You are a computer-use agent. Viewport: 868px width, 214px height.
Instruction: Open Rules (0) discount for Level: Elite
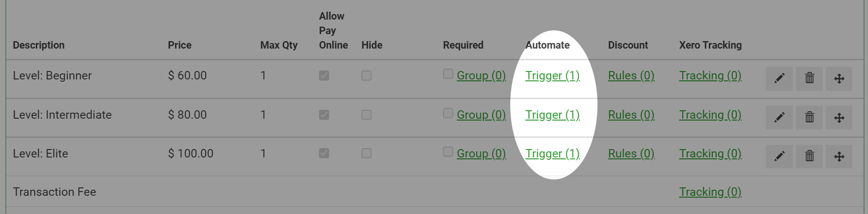(x=631, y=154)
